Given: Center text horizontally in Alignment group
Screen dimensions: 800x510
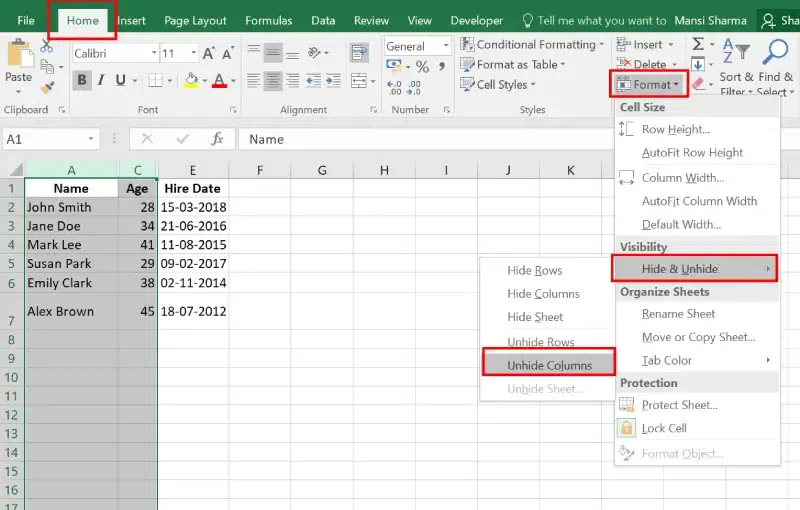Looking at the screenshot, I should pos(273,80).
